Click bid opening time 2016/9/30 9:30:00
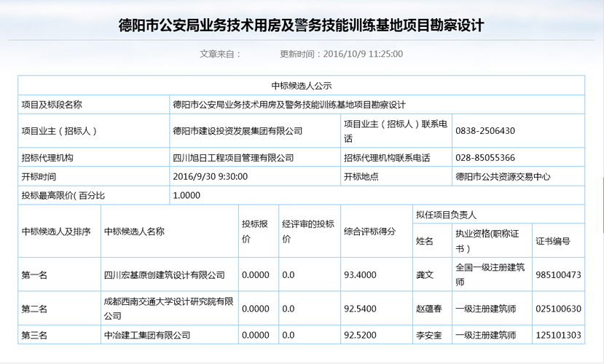Screen dimensions: 604x364 (211, 176)
